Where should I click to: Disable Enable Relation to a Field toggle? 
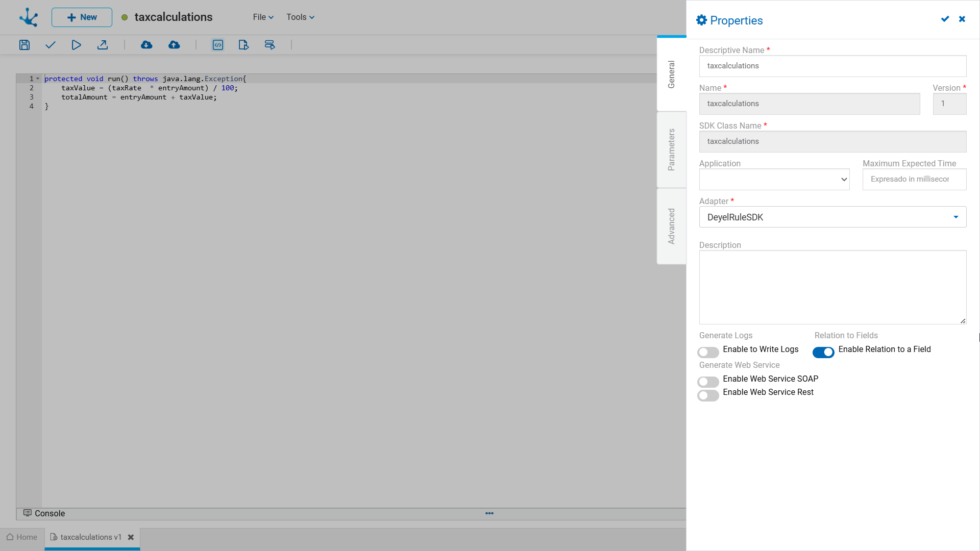pos(823,352)
